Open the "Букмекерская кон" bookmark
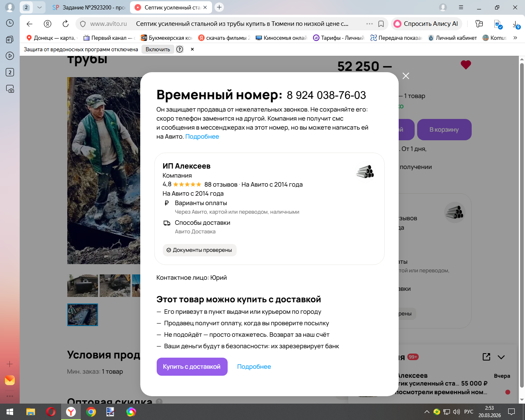 coord(167,38)
